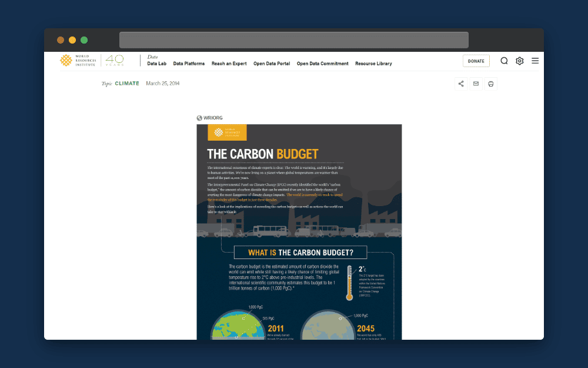Click the 2045 year label
This screenshot has width=588, height=368.
pos(366,329)
